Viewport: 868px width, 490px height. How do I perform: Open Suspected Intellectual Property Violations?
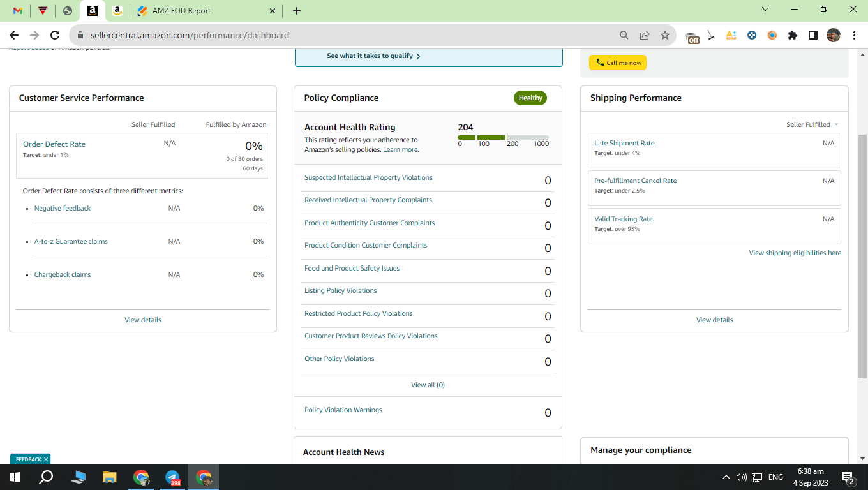(x=368, y=177)
